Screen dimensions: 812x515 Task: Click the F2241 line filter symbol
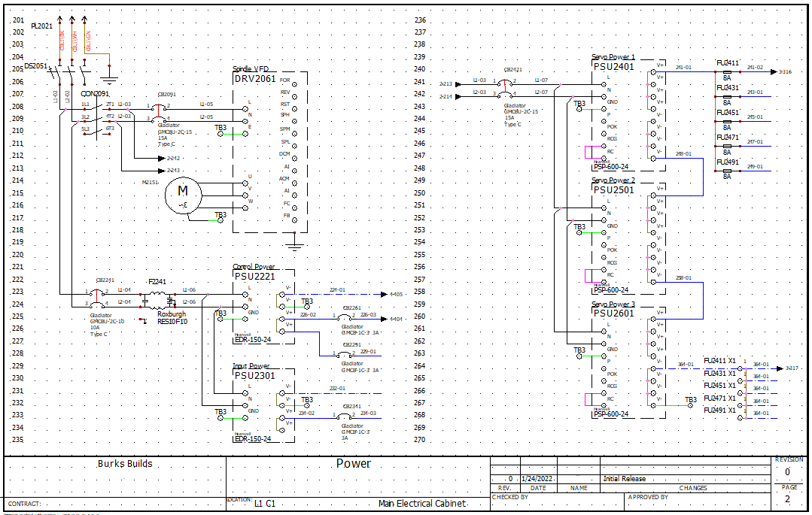click(158, 300)
